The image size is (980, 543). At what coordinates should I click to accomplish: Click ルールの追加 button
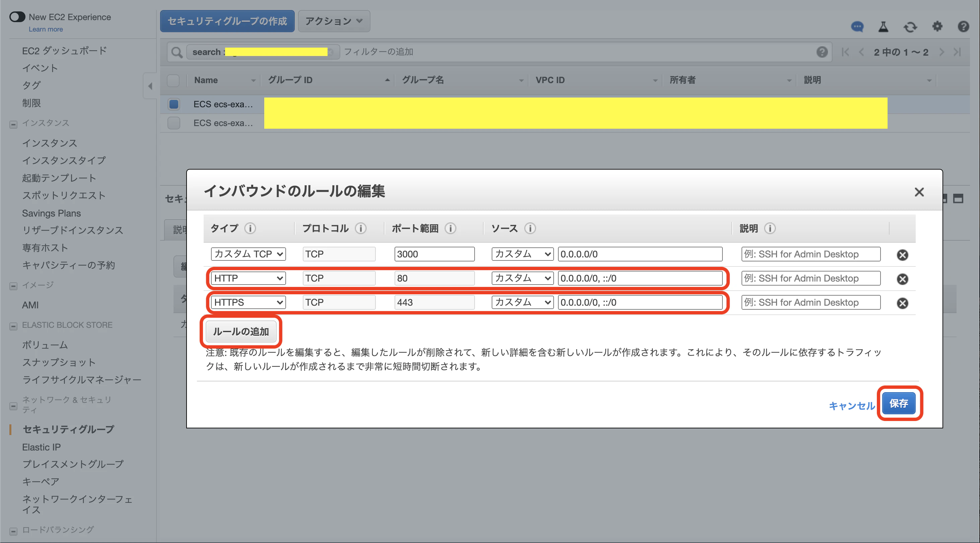[241, 331]
